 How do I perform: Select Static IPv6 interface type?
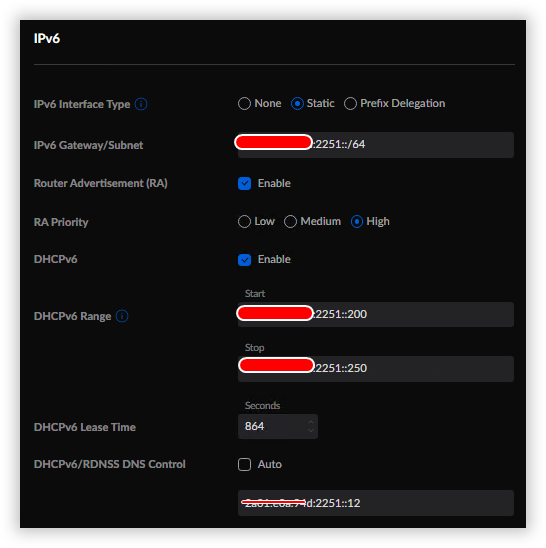pos(297,103)
